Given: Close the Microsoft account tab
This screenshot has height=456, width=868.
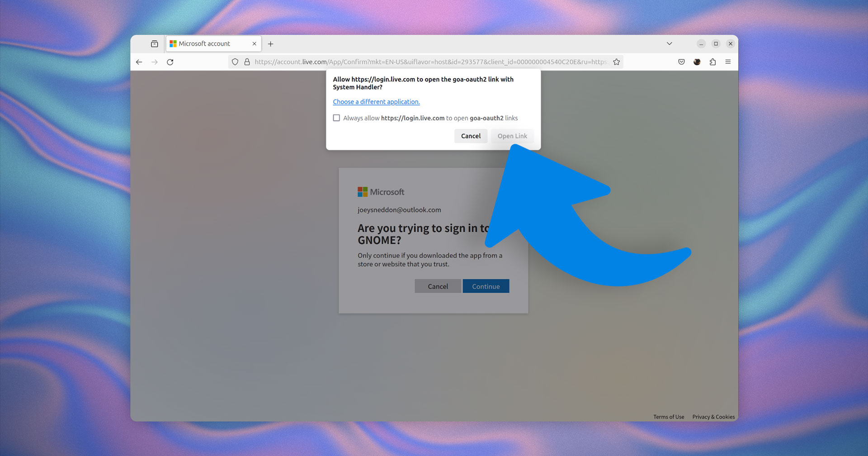Looking at the screenshot, I should pyautogui.click(x=254, y=44).
